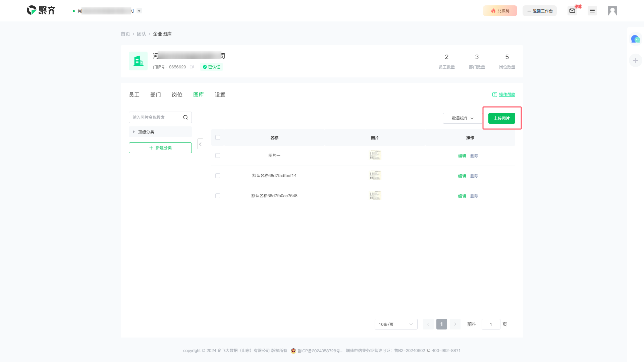Viewport: 644px width, 362px height.
Task: Check the box for 默认名称66d7fb0ac7648
Action: [218, 196]
